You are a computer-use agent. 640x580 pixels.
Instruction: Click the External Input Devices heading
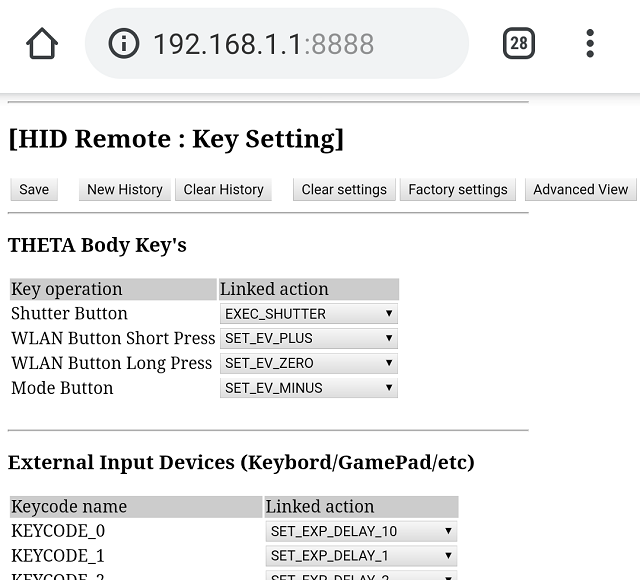241,462
